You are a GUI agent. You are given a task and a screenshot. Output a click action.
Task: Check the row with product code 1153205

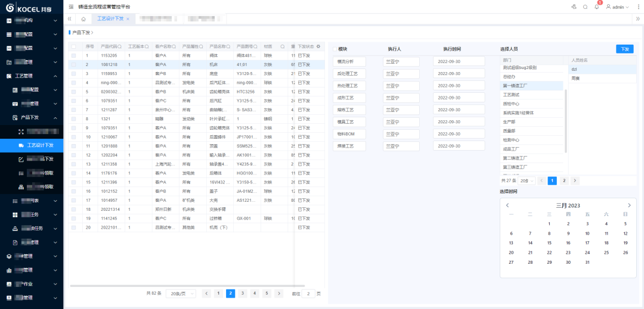click(x=73, y=55)
